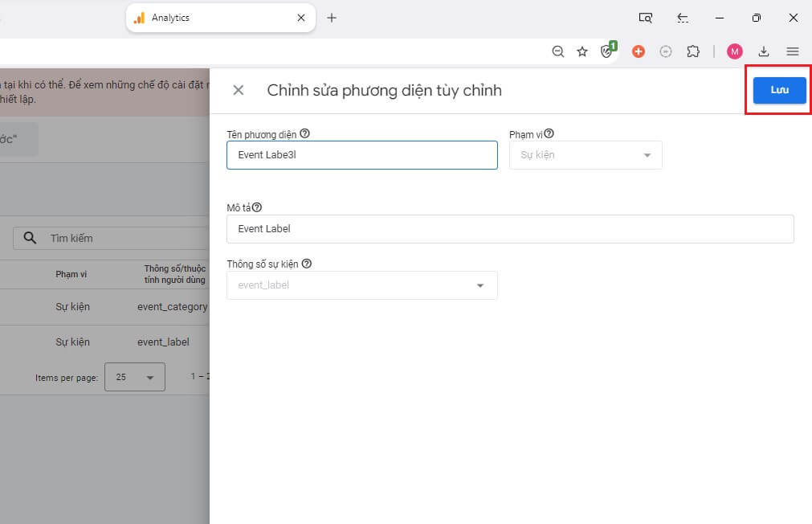Switch to the Analytics browser tab

[x=173, y=17]
